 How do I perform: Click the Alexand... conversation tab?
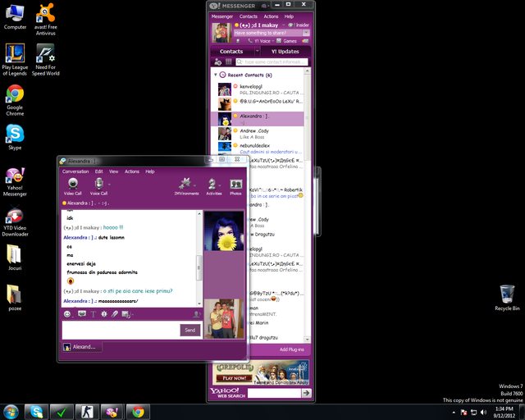(x=82, y=347)
